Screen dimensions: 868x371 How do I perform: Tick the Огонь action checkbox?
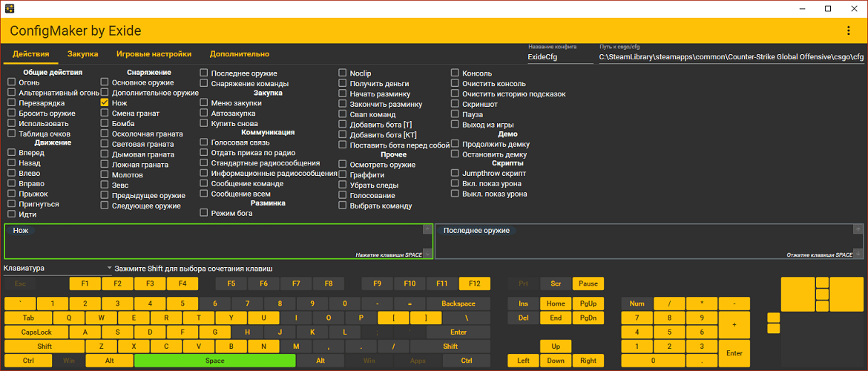tap(12, 82)
